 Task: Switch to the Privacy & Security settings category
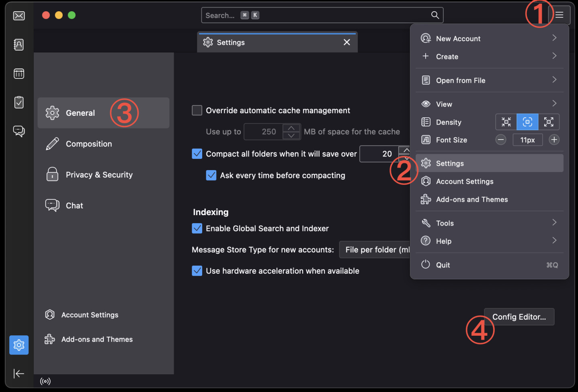click(99, 174)
